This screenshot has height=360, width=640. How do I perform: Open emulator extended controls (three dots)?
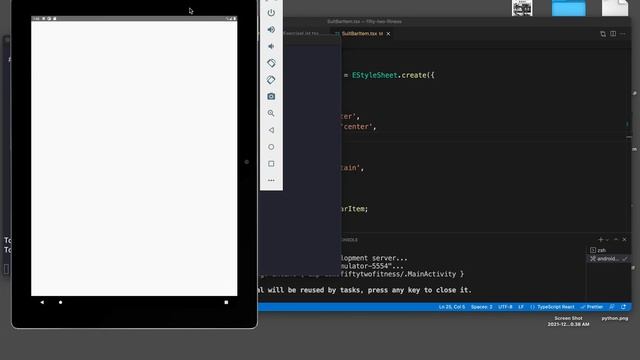[271, 180]
